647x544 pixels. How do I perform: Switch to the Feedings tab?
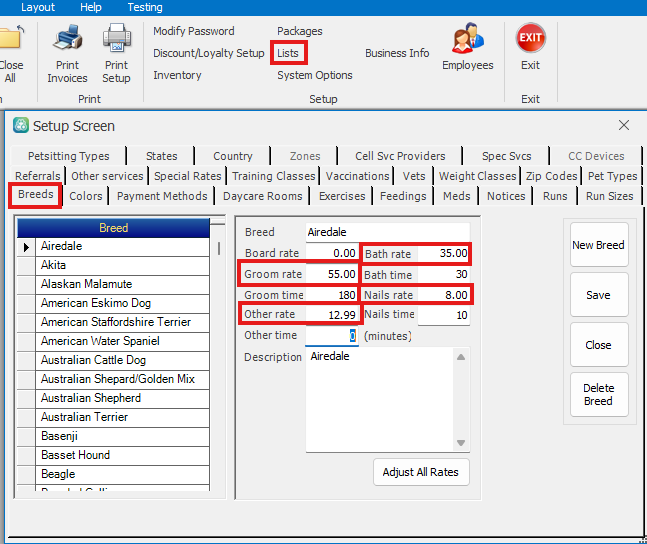coord(403,196)
